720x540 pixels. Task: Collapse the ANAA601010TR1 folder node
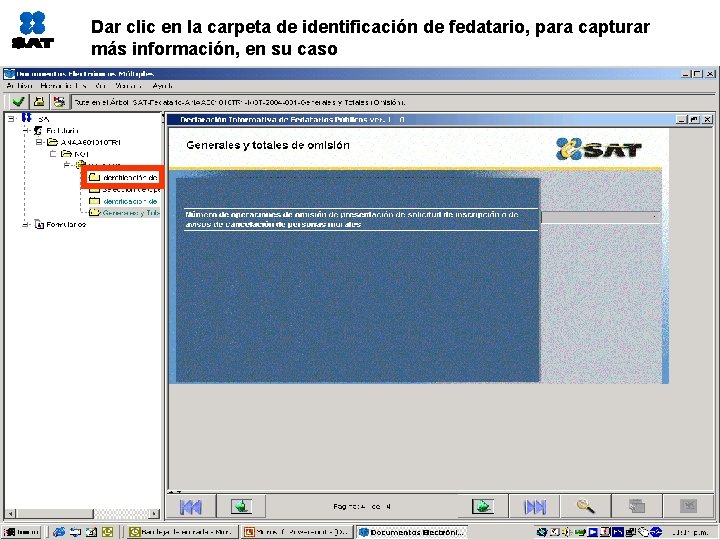point(39,142)
